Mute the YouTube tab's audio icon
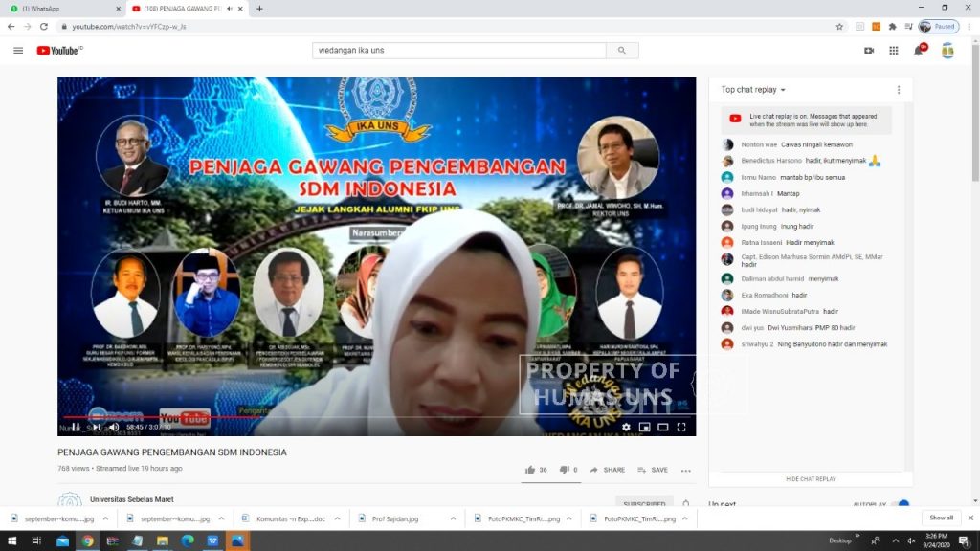 230,9
